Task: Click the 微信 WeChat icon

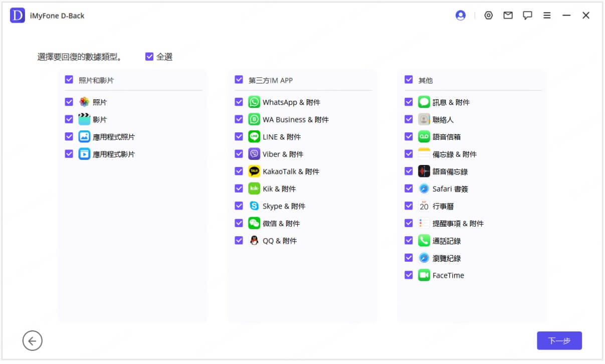Action: 254,223
